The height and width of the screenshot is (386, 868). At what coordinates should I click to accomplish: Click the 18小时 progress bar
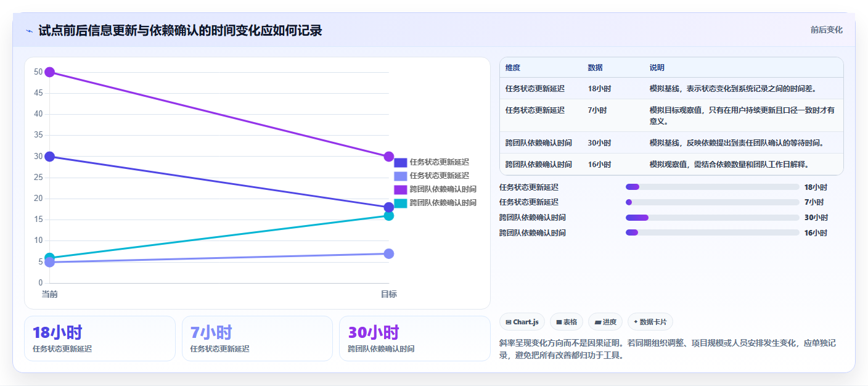pos(712,187)
